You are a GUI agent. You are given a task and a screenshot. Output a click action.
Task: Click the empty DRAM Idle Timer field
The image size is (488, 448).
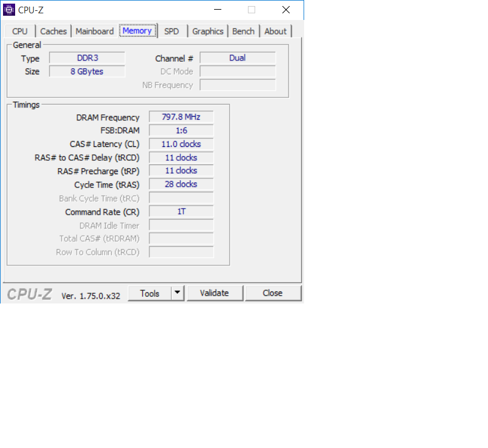181,225
